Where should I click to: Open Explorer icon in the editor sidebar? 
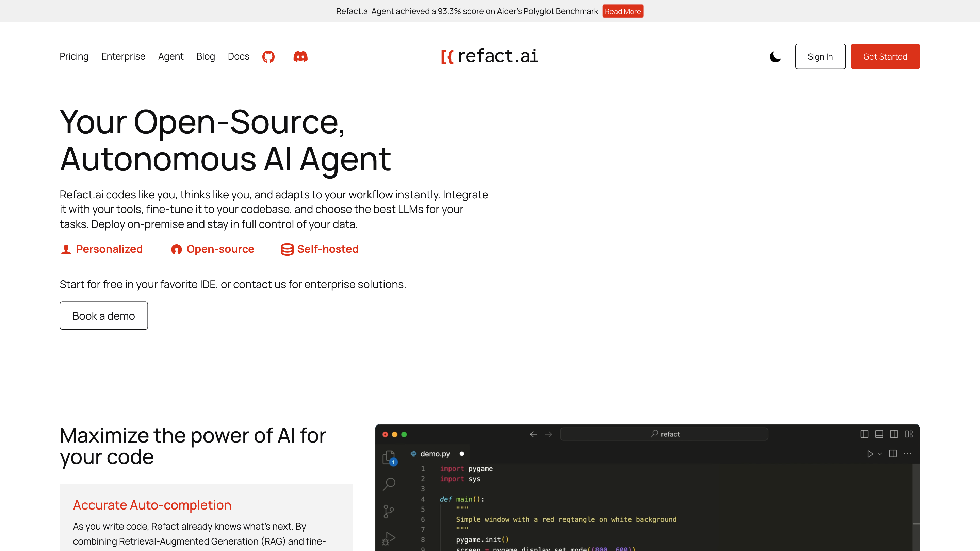tap(389, 457)
